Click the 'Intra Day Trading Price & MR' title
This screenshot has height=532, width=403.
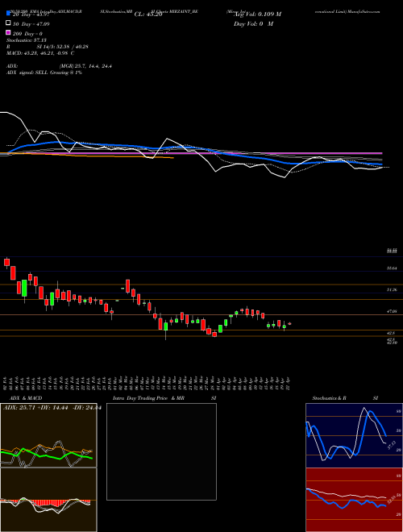(148, 398)
